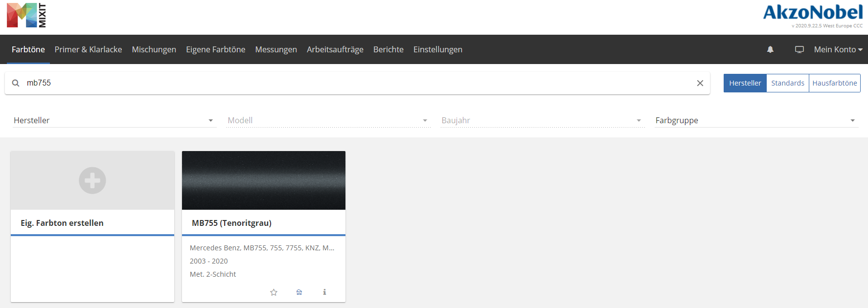
Task: Expand the Baujahr dropdown
Action: [x=542, y=120]
